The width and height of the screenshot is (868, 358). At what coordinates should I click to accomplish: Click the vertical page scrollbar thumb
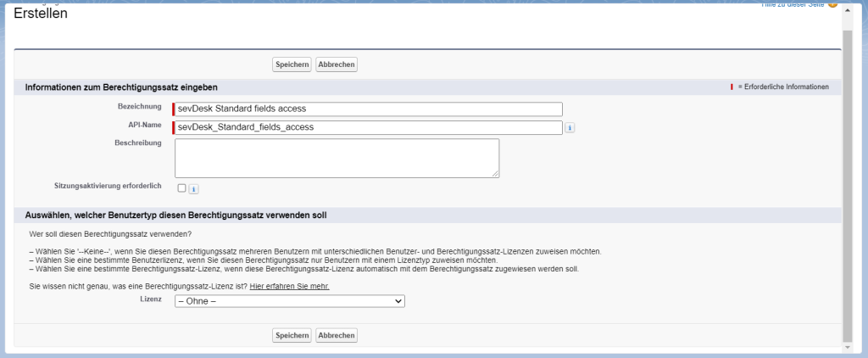847,170
